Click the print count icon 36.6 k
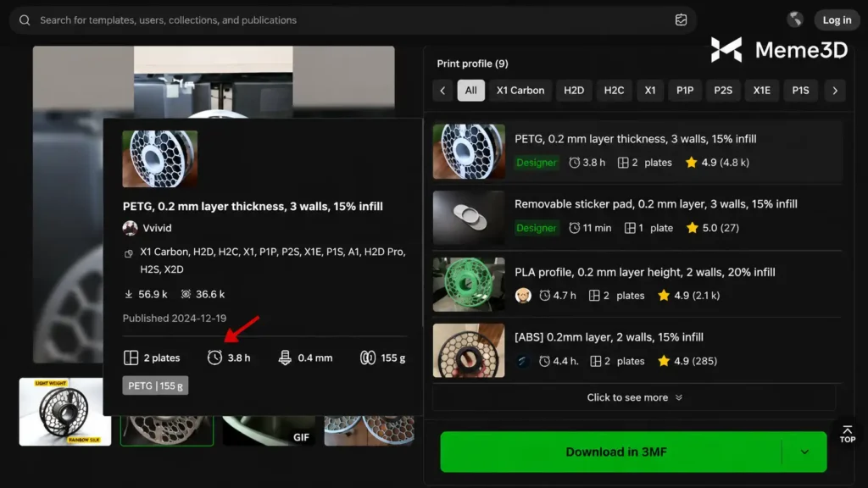The image size is (868, 488). (186, 294)
